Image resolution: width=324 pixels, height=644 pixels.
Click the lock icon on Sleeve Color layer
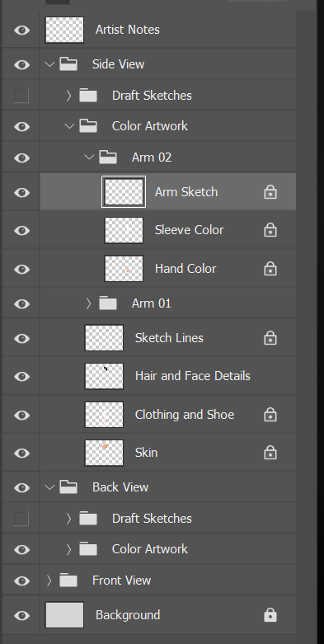(270, 230)
